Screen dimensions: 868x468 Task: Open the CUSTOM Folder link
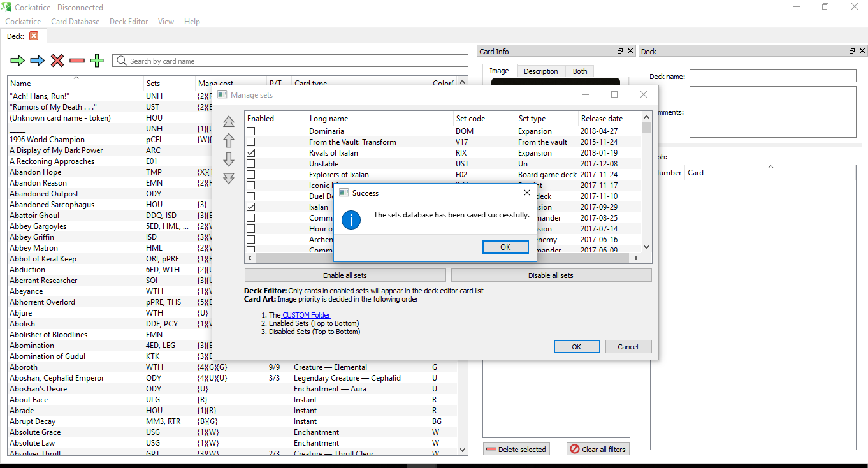pos(306,315)
